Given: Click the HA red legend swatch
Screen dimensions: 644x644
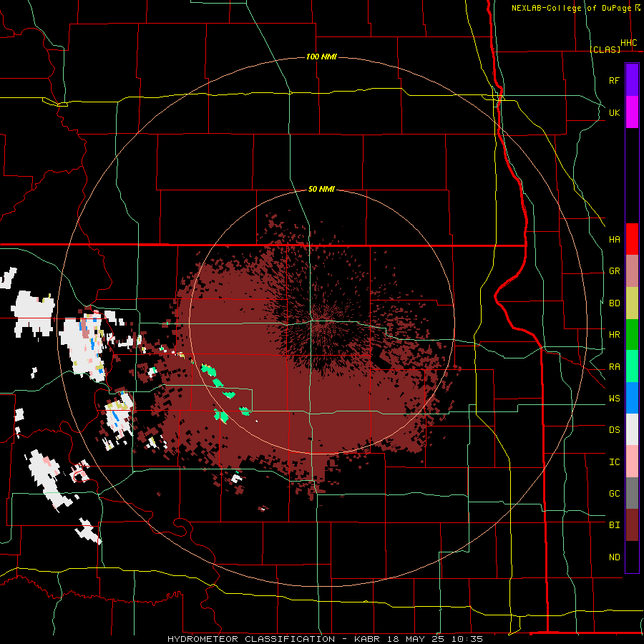Looking at the screenshot, I should pos(632,239).
